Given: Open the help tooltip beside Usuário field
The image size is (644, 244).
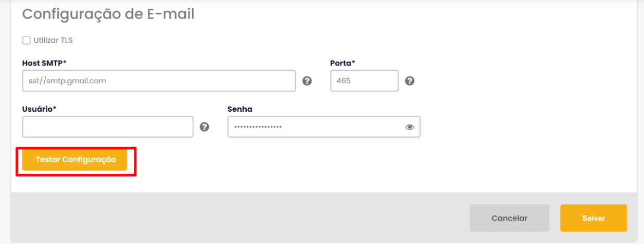Looking at the screenshot, I should point(205,127).
